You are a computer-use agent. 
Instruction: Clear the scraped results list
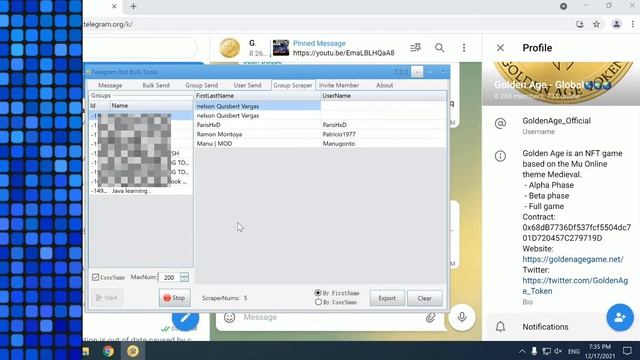coord(424,298)
